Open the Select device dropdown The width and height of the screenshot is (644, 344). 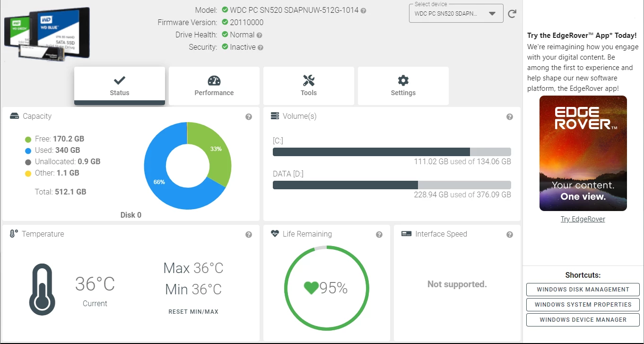point(452,13)
